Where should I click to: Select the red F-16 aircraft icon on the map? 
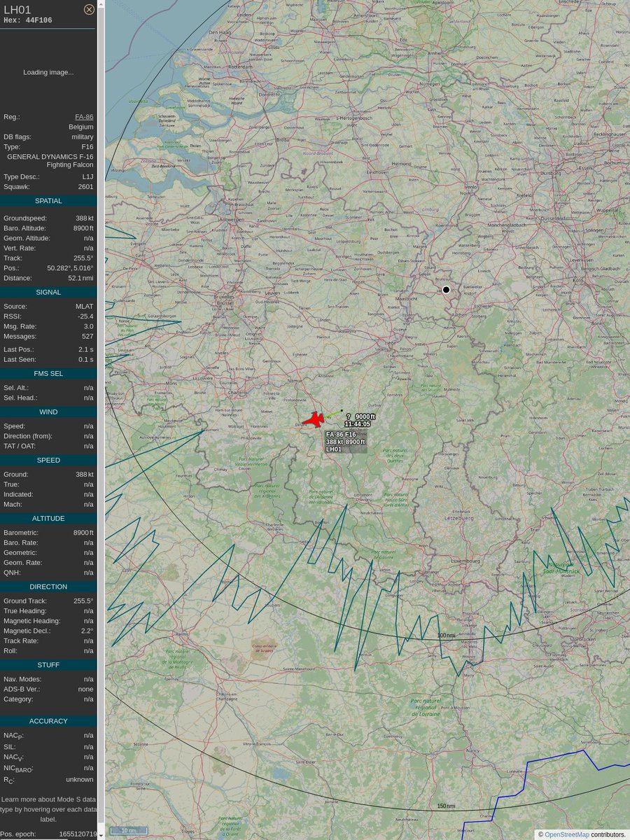pyautogui.click(x=316, y=419)
